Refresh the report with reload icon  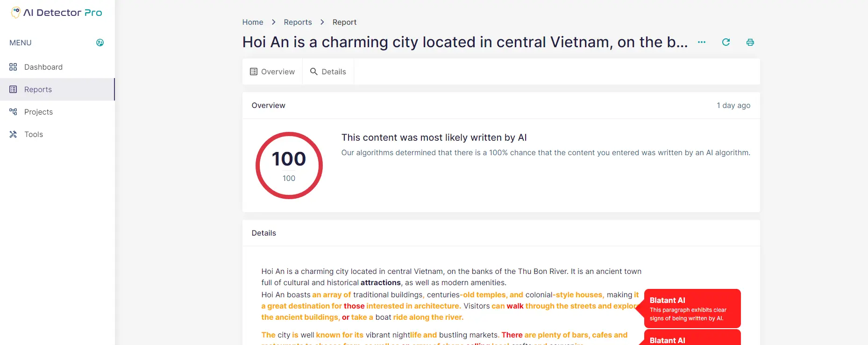tap(726, 42)
